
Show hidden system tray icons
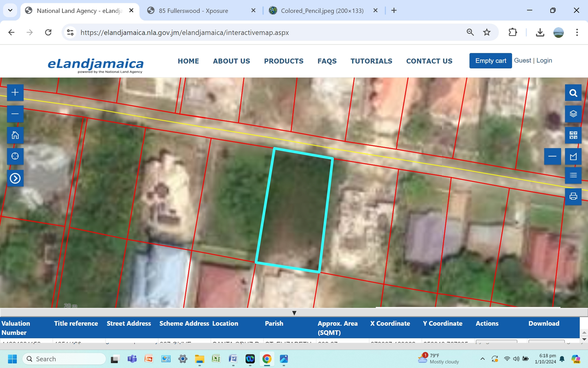[483, 358]
